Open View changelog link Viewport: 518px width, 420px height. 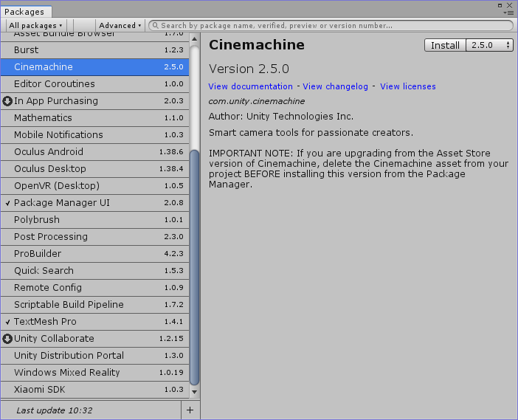335,86
